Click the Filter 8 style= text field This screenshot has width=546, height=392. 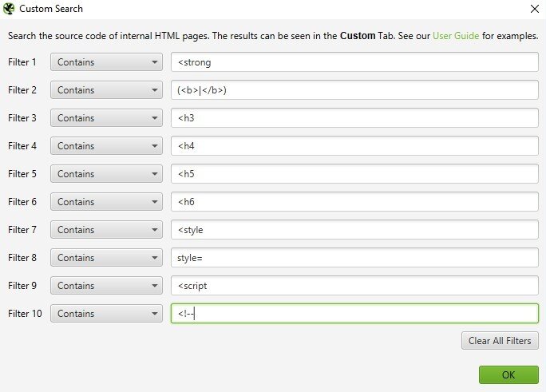(x=354, y=258)
